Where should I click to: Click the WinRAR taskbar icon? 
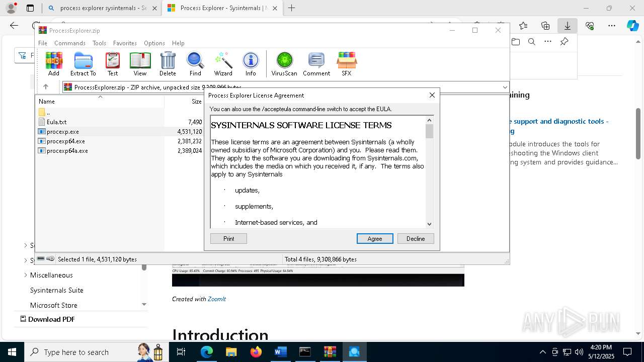[x=330, y=352]
